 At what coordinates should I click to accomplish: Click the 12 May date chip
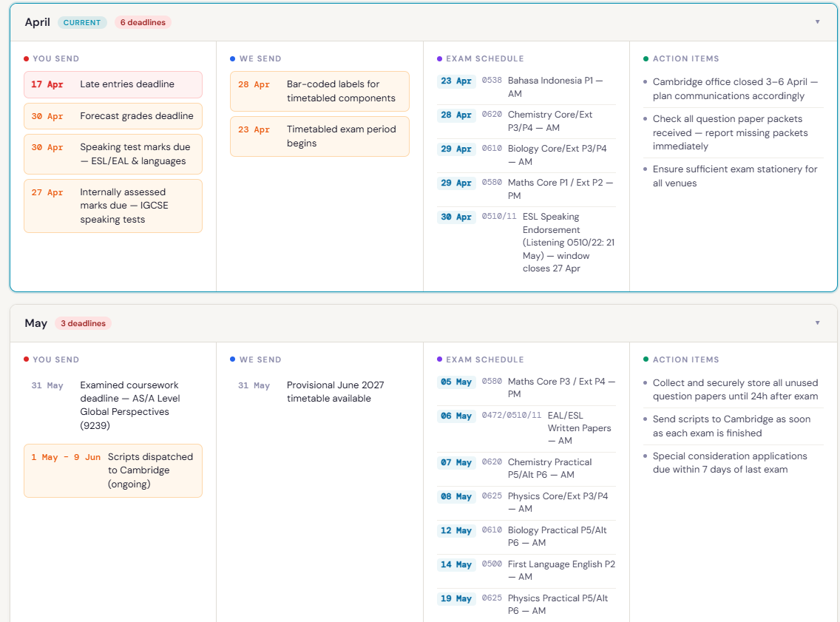coord(456,531)
